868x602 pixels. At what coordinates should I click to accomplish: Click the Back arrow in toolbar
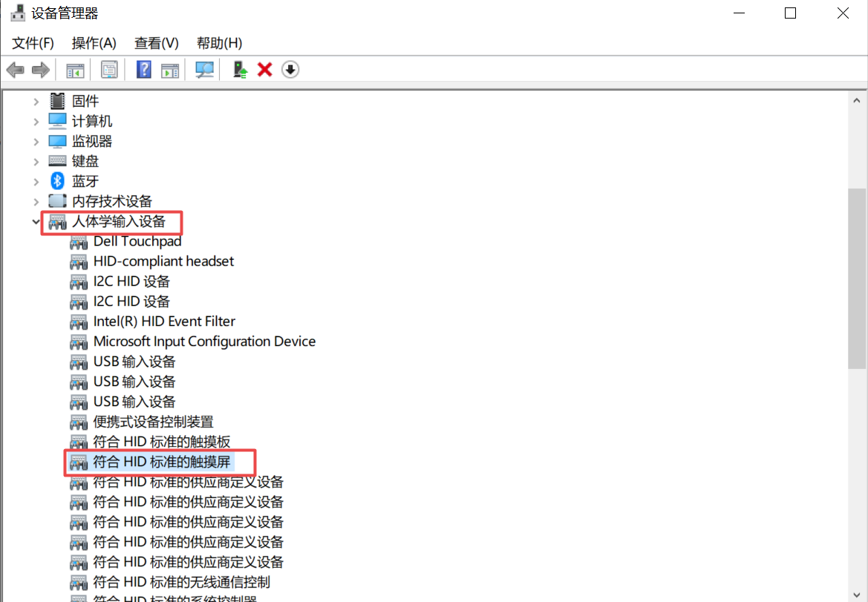pyautogui.click(x=15, y=70)
